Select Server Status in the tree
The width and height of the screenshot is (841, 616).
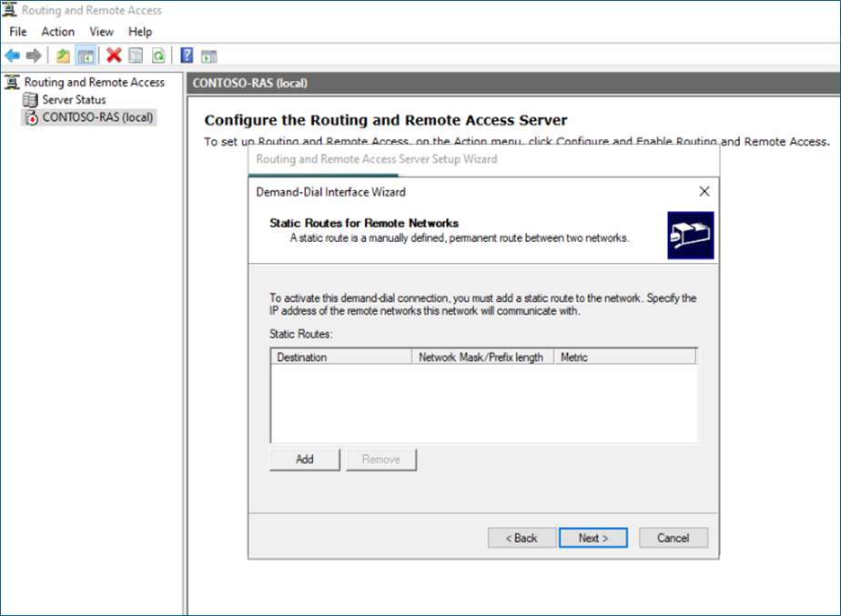tap(74, 99)
